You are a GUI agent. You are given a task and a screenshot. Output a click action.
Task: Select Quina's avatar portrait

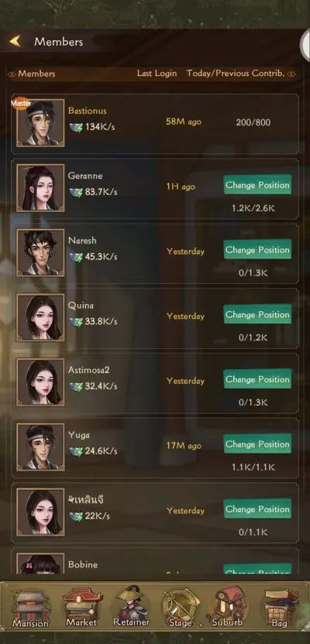pyautogui.click(x=40, y=317)
